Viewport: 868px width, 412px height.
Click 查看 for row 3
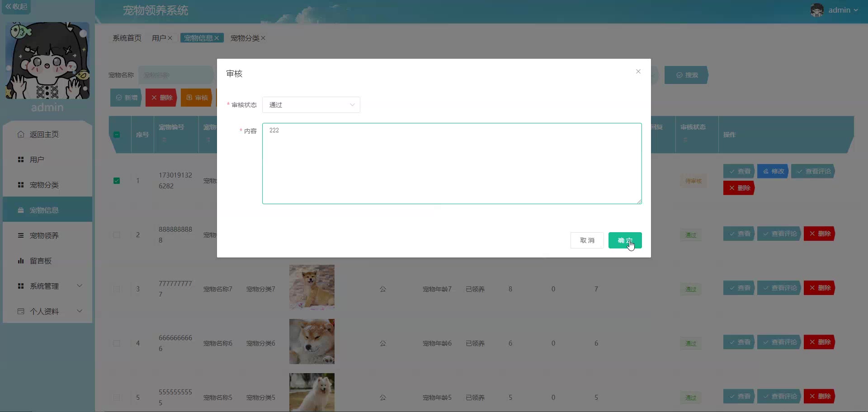(739, 288)
